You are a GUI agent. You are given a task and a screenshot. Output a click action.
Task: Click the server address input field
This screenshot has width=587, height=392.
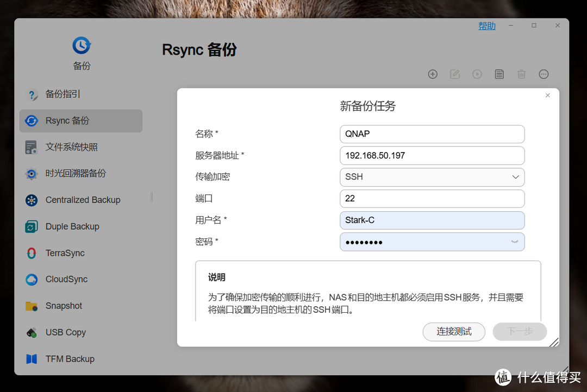click(x=432, y=155)
